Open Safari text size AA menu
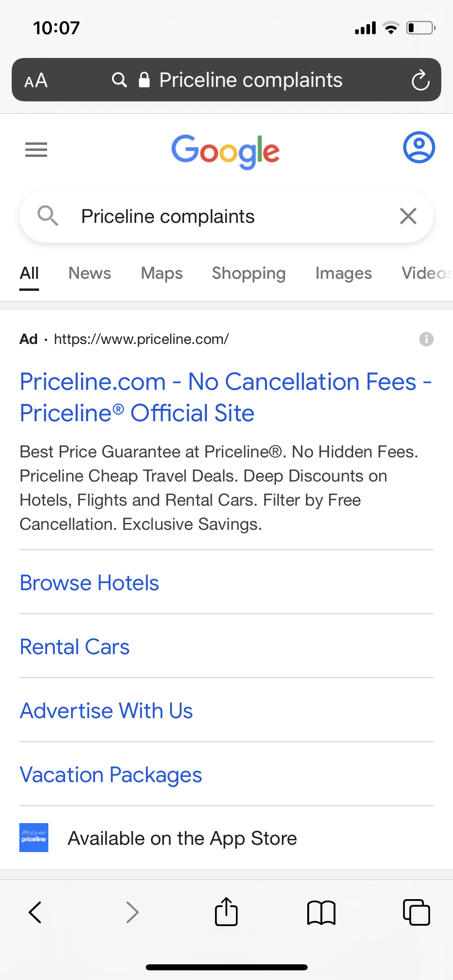Image resolution: width=453 pixels, height=980 pixels. pos(36,80)
